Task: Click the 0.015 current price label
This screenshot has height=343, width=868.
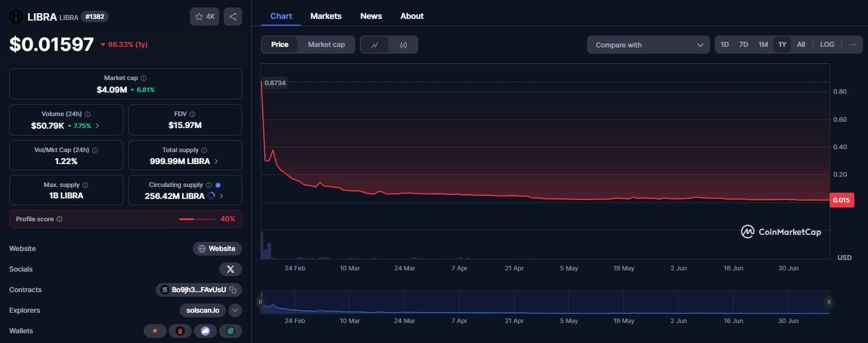Action: (x=842, y=200)
